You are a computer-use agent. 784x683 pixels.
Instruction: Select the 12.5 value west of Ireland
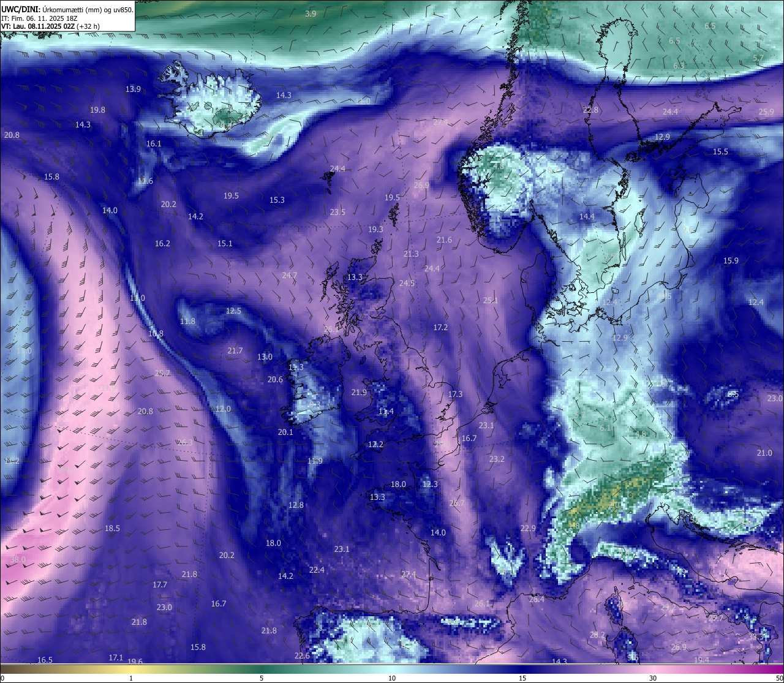[233, 311]
